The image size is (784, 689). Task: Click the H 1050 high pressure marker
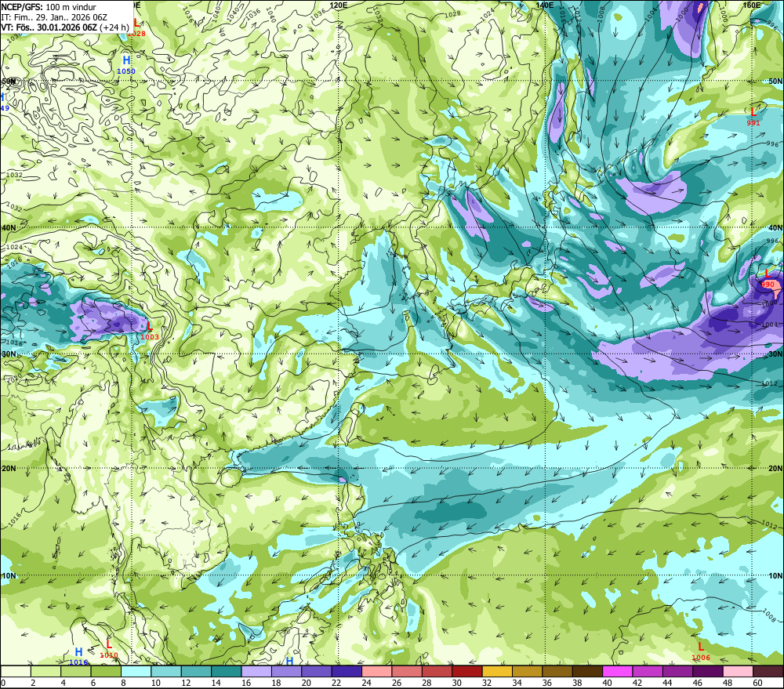pyautogui.click(x=126, y=65)
